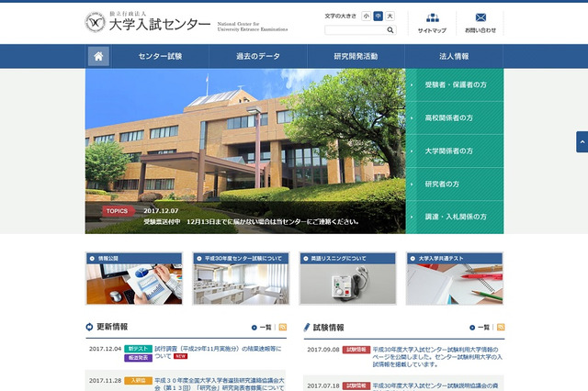Open the 過去のデータ menu
Viewport: 588px width, 391px height.
tap(258, 56)
